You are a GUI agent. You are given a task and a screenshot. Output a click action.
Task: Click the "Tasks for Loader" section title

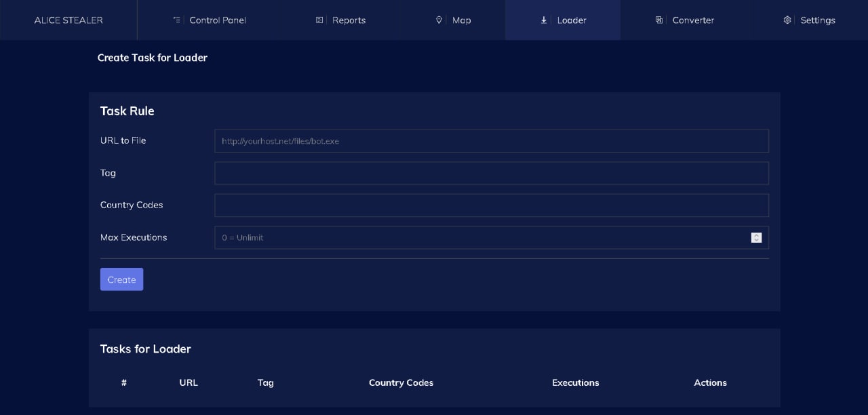click(x=145, y=349)
